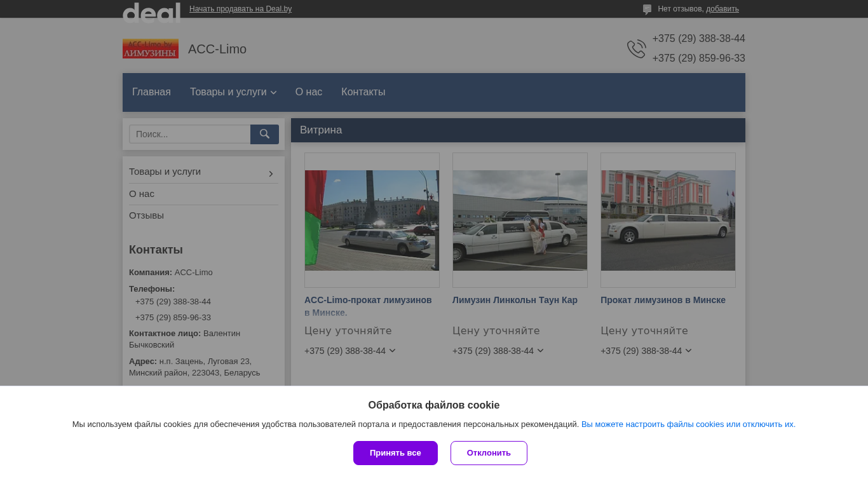868x488 pixels.
Task: Open thumbnail of limousine with flag
Action: (x=372, y=220)
